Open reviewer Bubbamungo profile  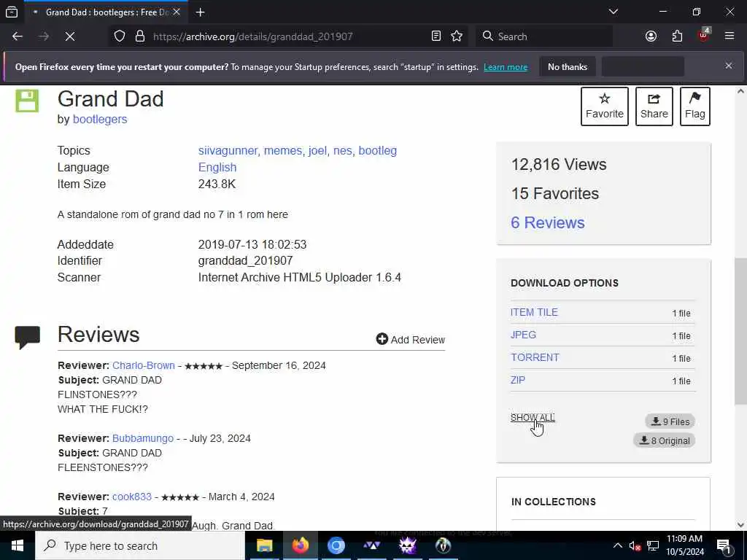(x=143, y=438)
